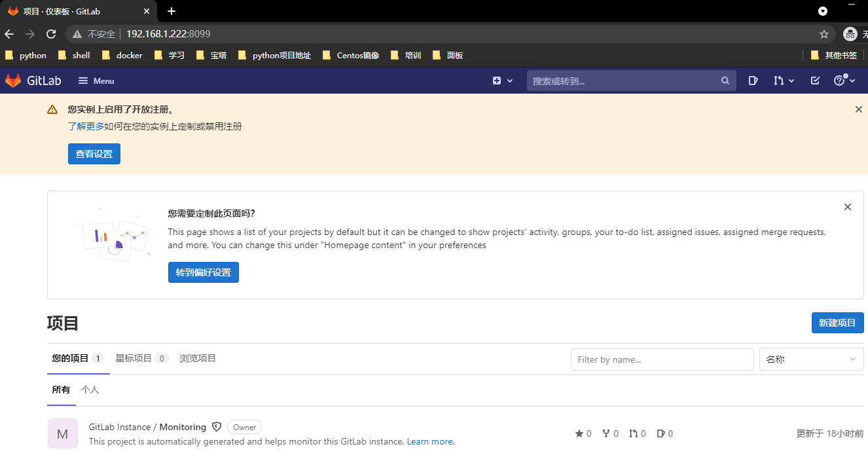Click the Monitoring project avatar M

click(62, 433)
